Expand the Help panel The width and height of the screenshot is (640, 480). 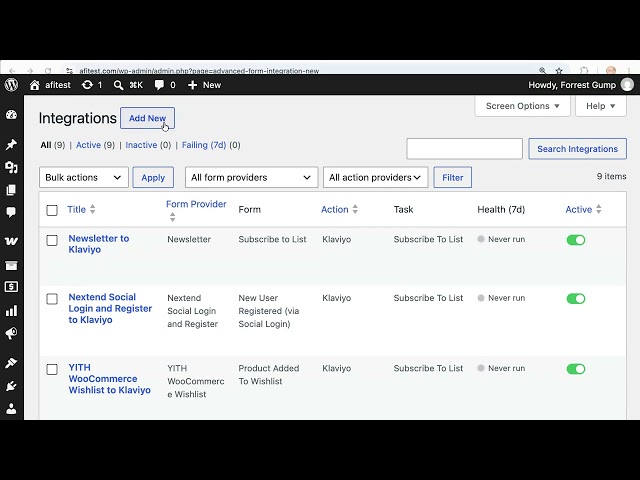tap(601, 106)
